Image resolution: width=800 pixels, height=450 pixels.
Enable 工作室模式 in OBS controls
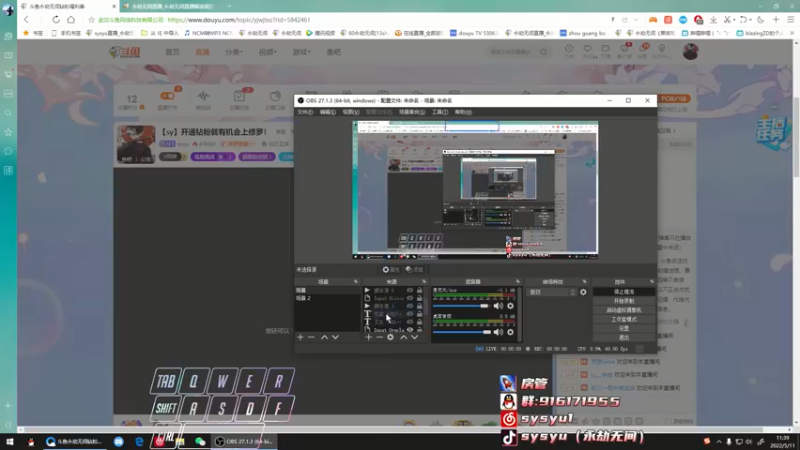[623, 319]
